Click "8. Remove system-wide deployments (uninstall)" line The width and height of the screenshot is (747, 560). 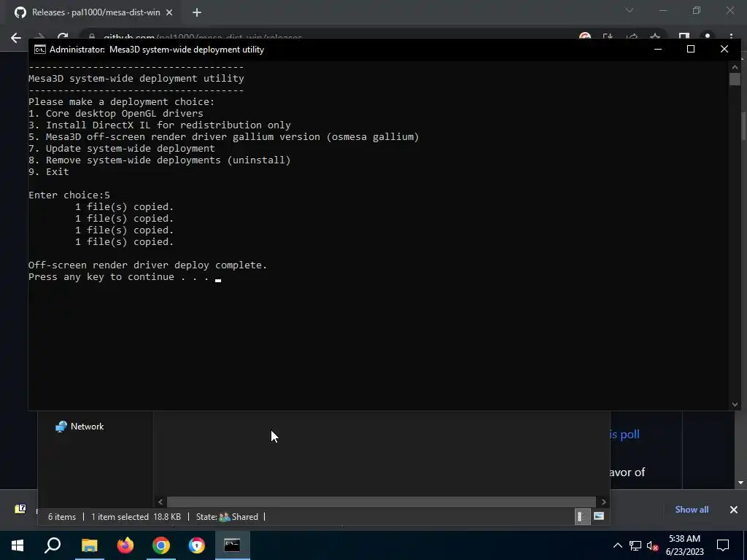160,160
